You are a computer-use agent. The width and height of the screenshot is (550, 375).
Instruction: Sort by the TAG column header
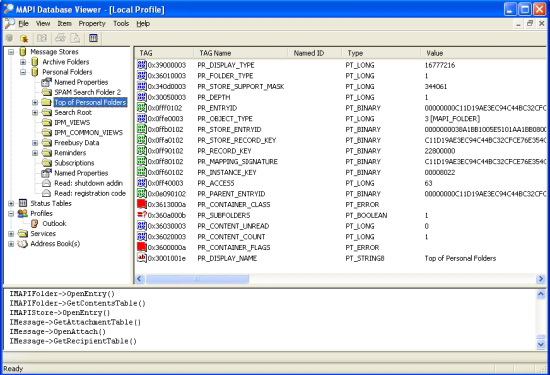click(164, 53)
